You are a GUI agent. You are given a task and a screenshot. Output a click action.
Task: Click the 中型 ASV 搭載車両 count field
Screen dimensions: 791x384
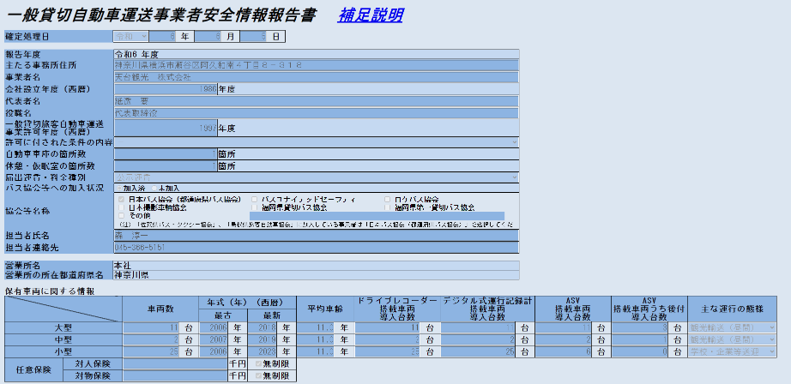pos(564,340)
